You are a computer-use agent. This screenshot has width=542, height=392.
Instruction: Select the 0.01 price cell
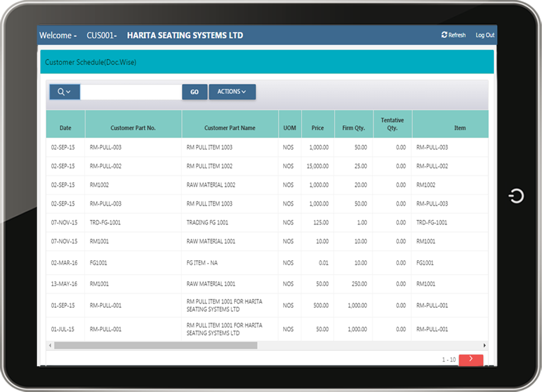[x=324, y=263]
